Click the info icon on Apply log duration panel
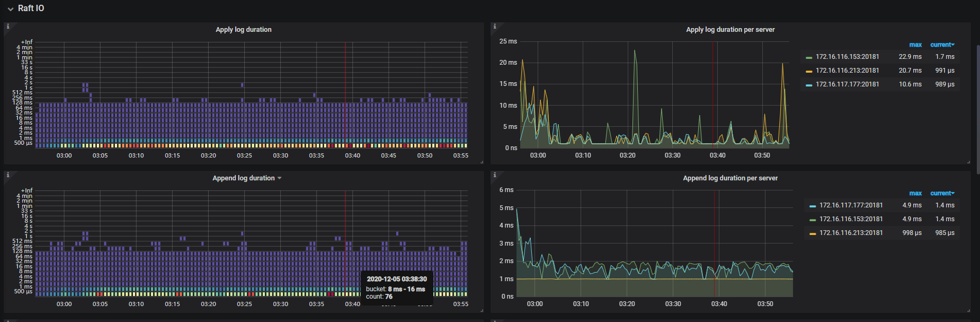The height and width of the screenshot is (322, 980). click(x=8, y=27)
